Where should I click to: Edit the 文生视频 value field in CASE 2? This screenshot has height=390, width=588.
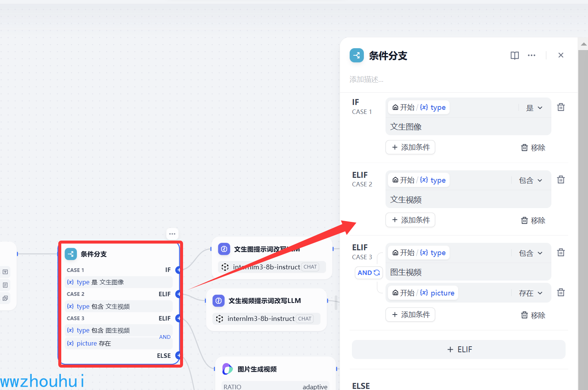coord(468,199)
